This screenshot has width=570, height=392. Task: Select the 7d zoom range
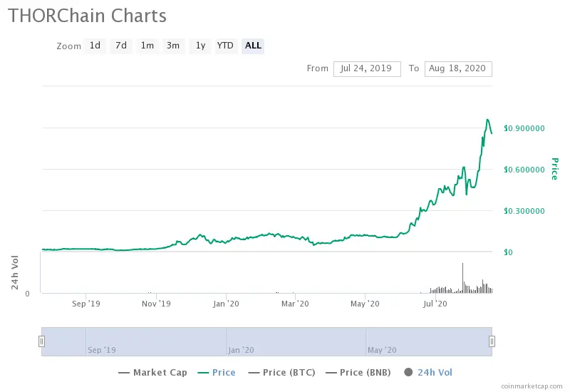[121, 46]
